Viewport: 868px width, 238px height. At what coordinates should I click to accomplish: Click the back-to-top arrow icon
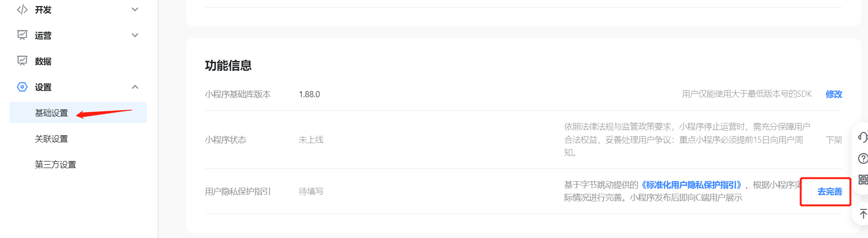863,214
